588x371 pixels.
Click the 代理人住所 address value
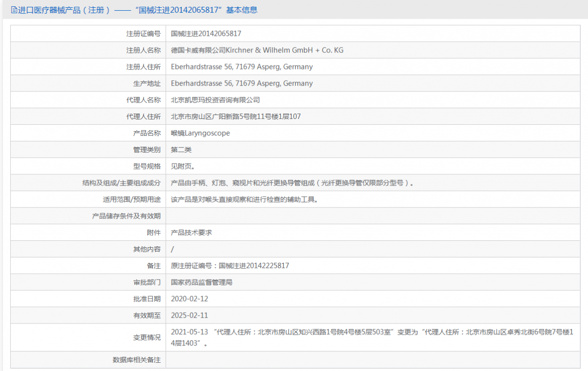coord(236,117)
